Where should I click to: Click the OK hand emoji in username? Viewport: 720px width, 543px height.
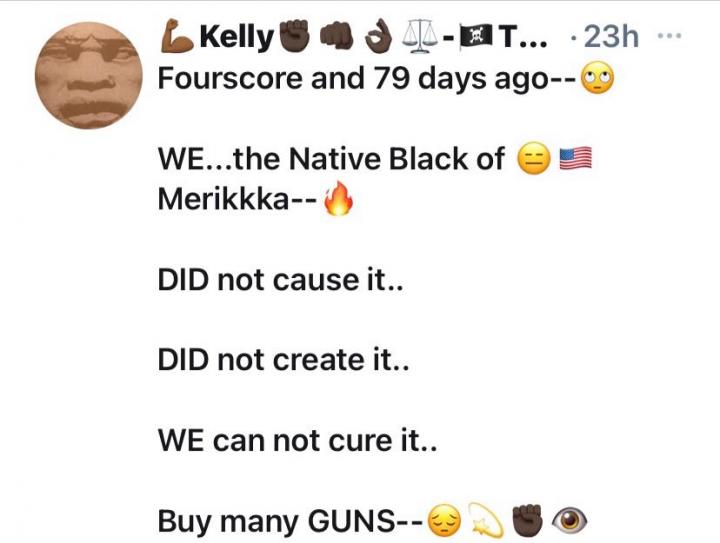[x=379, y=36]
